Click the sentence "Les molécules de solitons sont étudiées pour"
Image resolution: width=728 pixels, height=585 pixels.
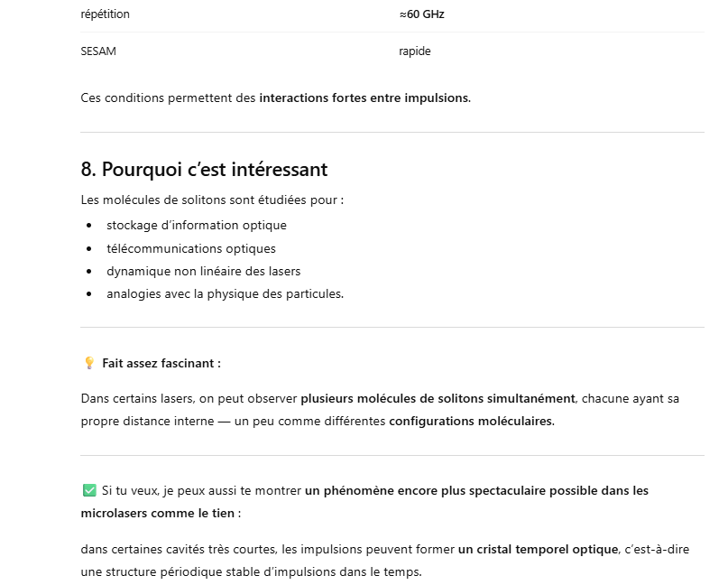(x=212, y=200)
